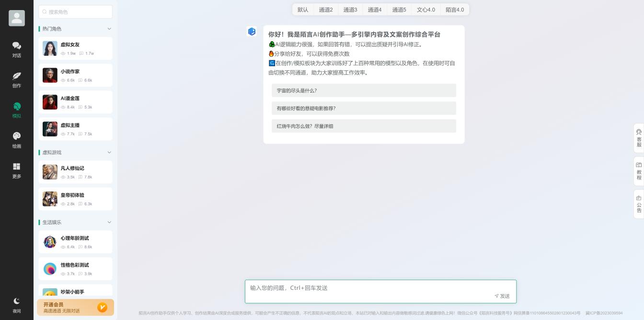Click the user avatar at top left
This screenshot has height=320, width=644.
pos(17,18)
